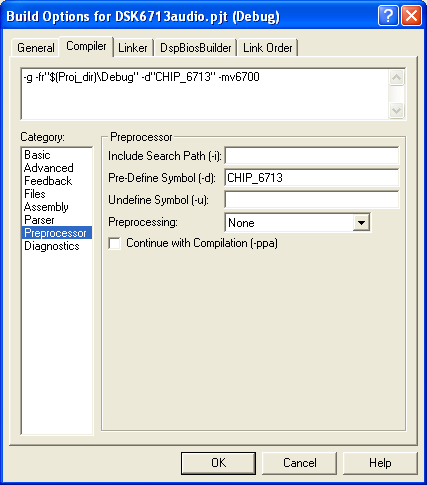Open the Link Order tab
This screenshot has width=427, height=485.
click(268, 48)
